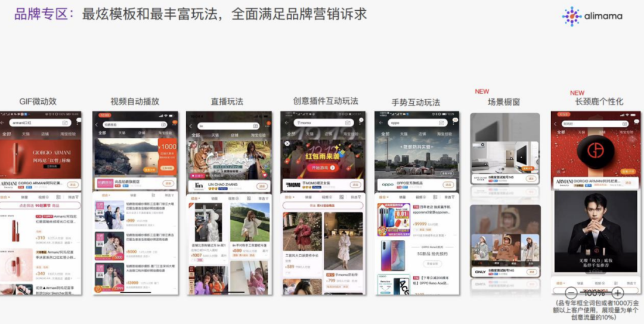Screen dimensions: 644x324
Task: Toggle 视频 filter in lin phone
Action: (x=234, y=198)
